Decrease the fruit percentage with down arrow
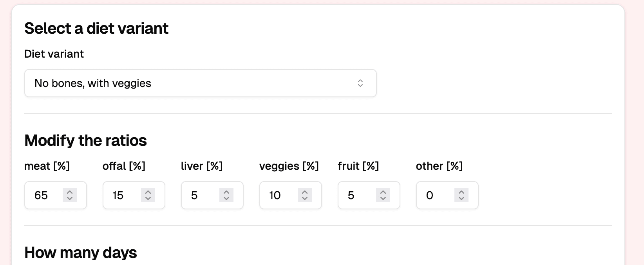 pyautogui.click(x=383, y=198)
